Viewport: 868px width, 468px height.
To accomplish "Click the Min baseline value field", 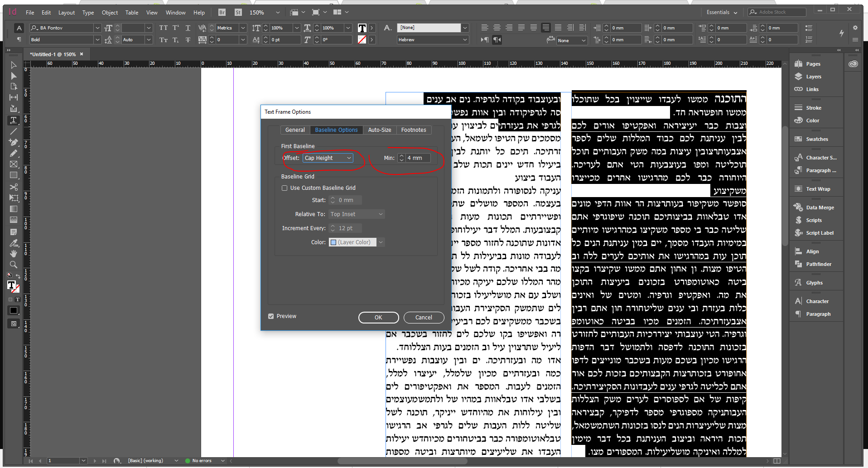I will click(x=418, y=158).
